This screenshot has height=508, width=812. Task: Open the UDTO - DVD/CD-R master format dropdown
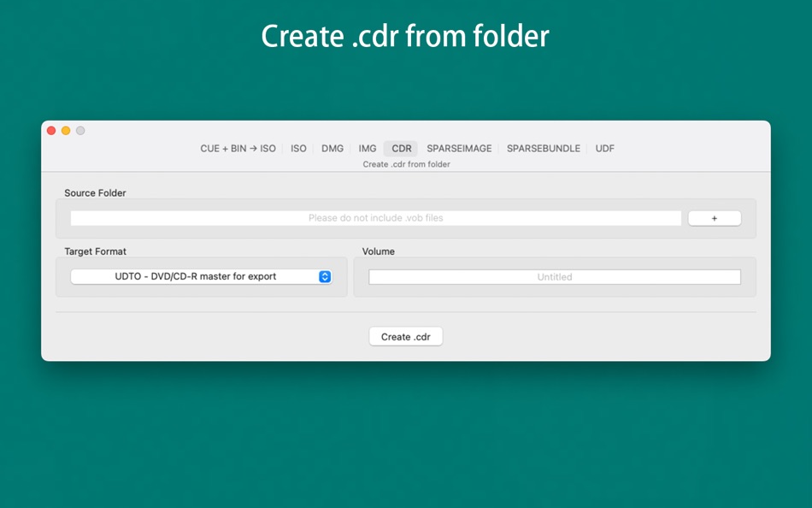coord(201,277)
